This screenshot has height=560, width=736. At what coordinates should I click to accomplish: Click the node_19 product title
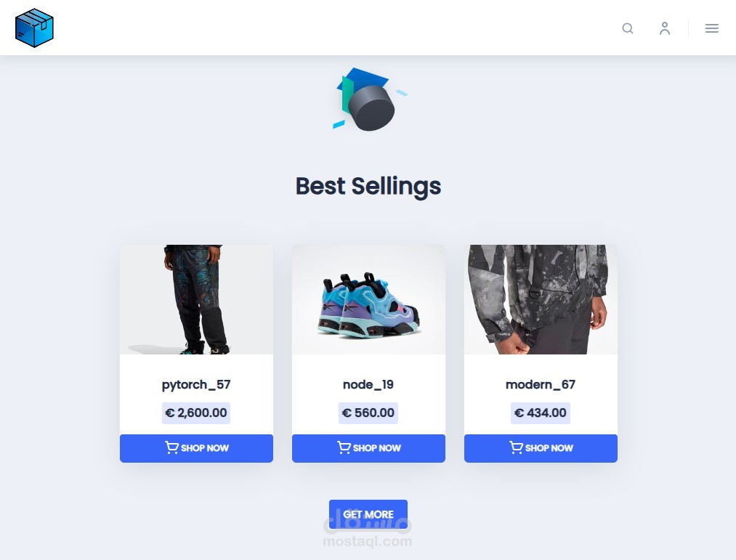(368, 385)
